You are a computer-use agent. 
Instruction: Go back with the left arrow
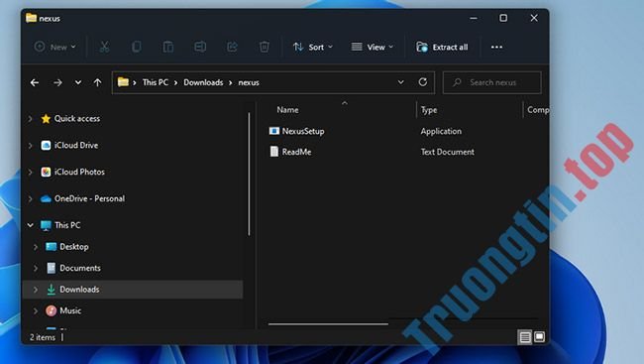(x=35, y=82)
